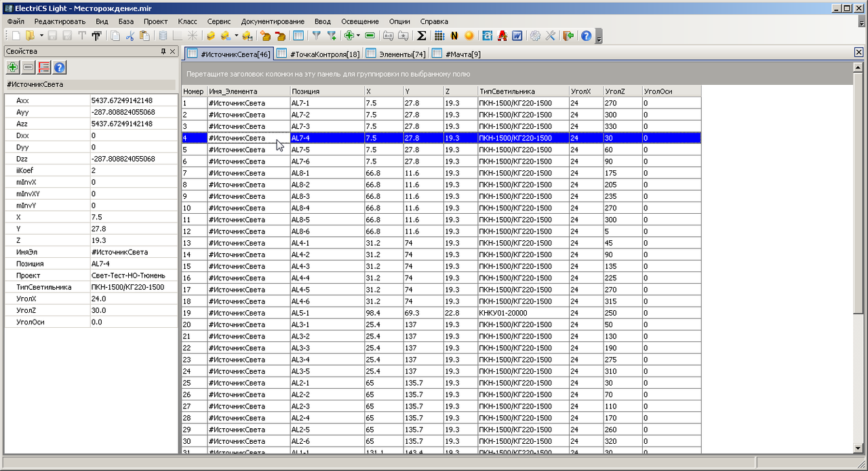Sort by the Номер column header
Image resolution: width=868 pixels, height=471 pixels.
[x=194, y=91]
